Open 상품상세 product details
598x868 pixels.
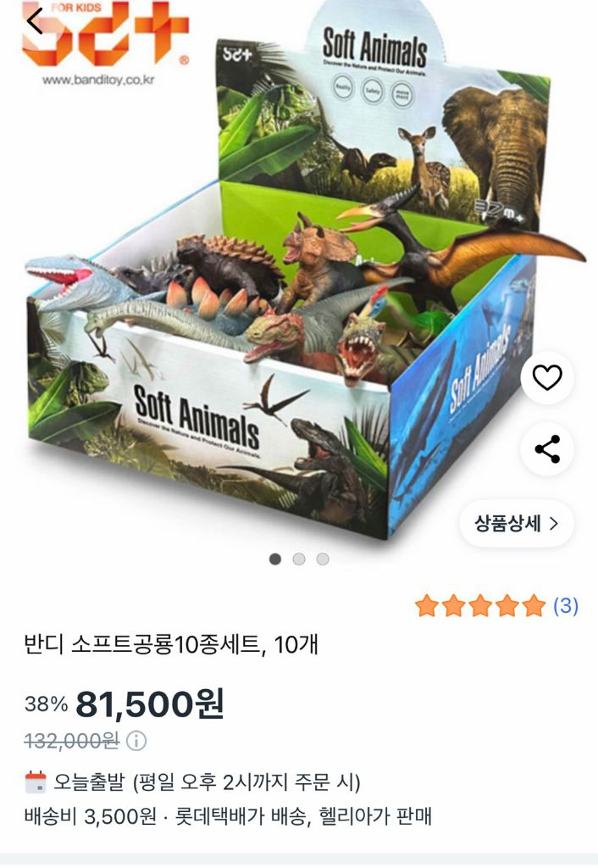[517, 523]
